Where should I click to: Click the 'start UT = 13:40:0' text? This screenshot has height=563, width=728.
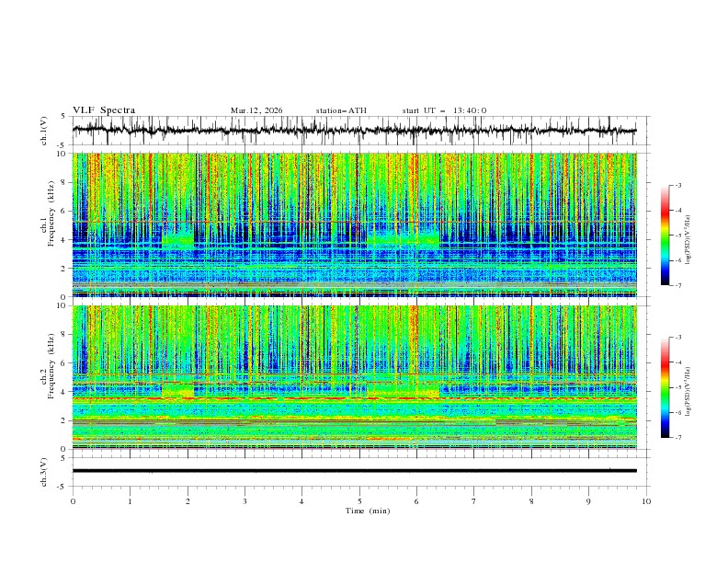coord(444,110)
